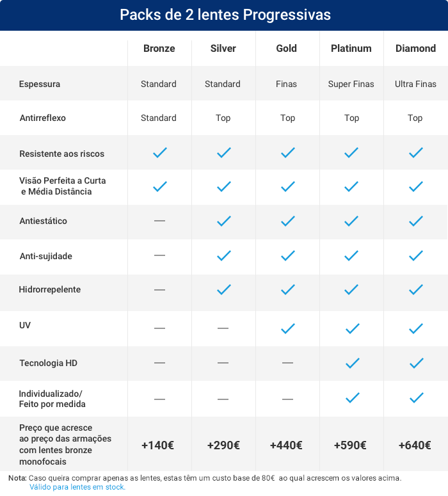Select the Diamond column header
The width and height of the screenshot is (448, 496).
pos(415,49)
